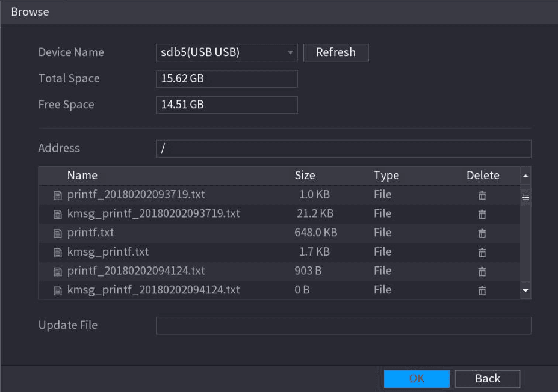The image size is (558, 392).
Task: Delete kmsg_printf_20180202093719.txt using its trash icon
Action: coord(482,214)
